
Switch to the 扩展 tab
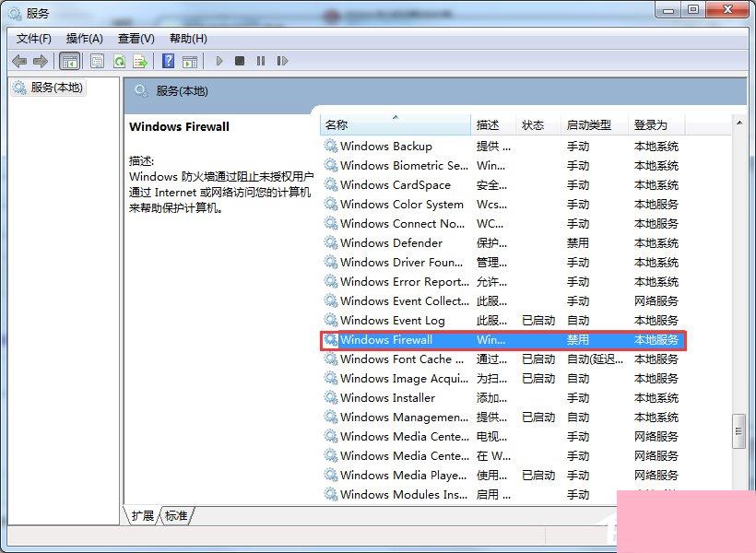[x=142, y=515]
